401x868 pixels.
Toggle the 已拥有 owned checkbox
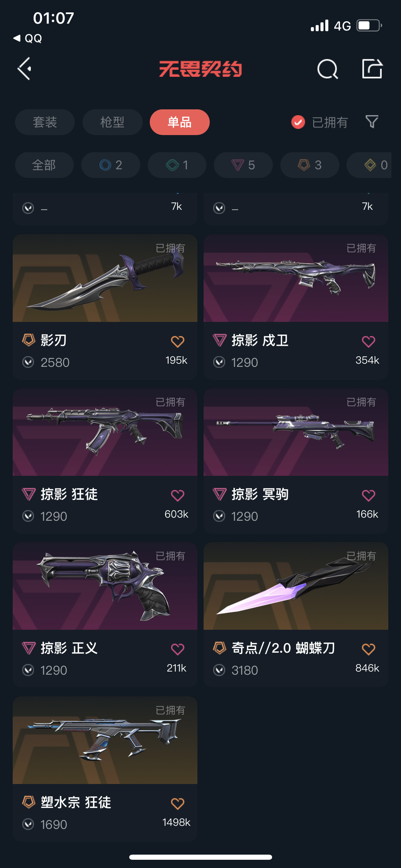coord(298,122)
